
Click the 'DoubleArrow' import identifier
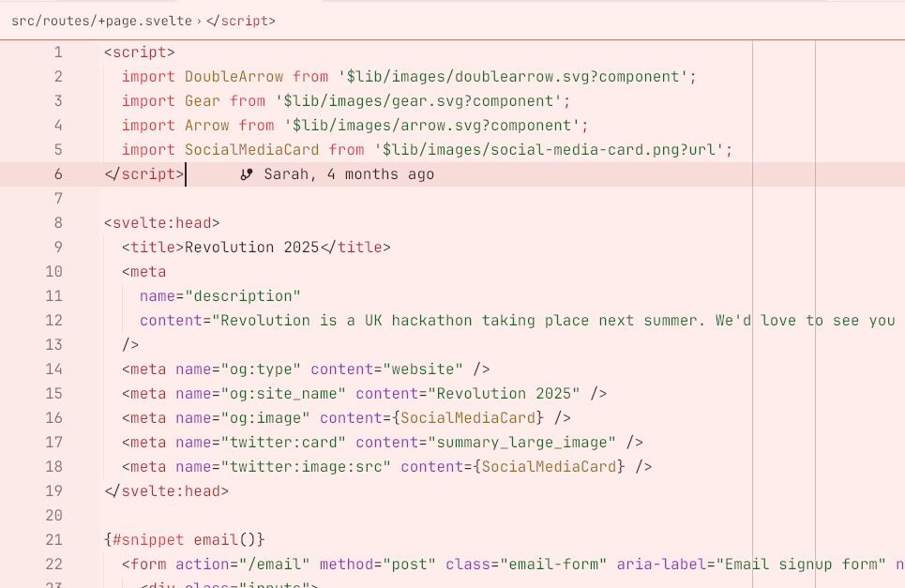234,77
